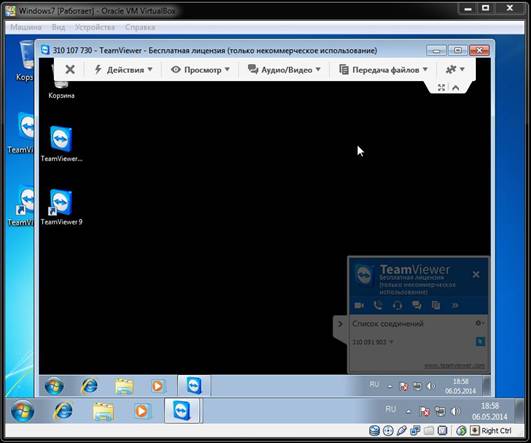Collapse the TeamViewer panel using side arrow
This screenshot has height=443, width=531.
[340, 324]
